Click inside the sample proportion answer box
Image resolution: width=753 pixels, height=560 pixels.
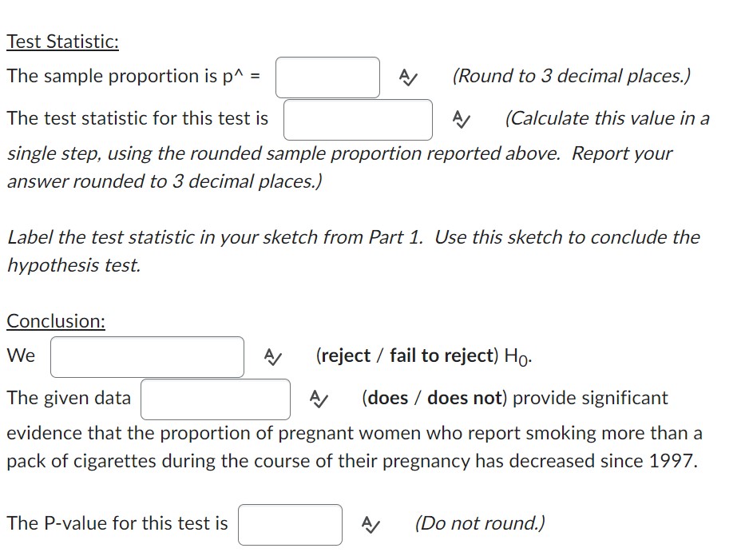coord(327,77)
